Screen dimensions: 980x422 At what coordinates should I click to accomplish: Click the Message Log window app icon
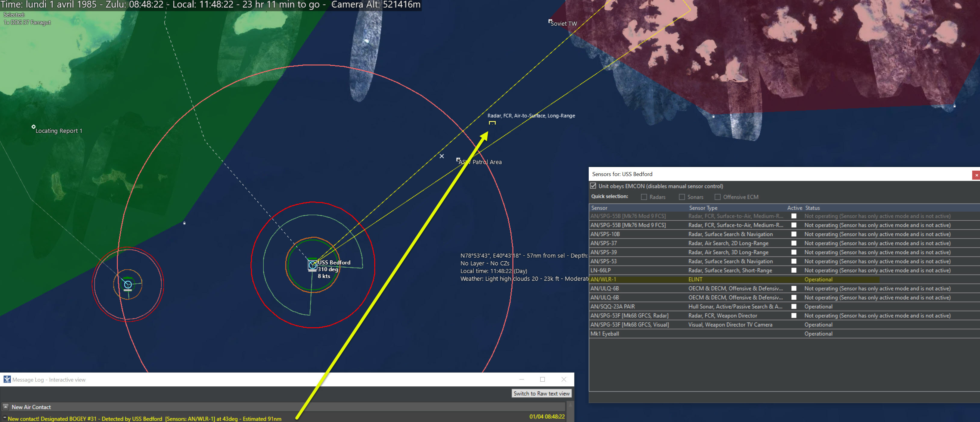click(7, 379)
